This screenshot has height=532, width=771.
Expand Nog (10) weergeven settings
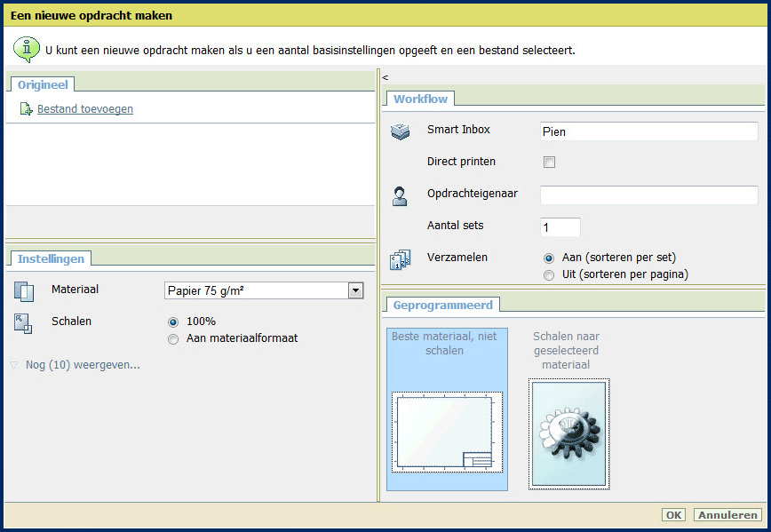click(x=82, y=365)
